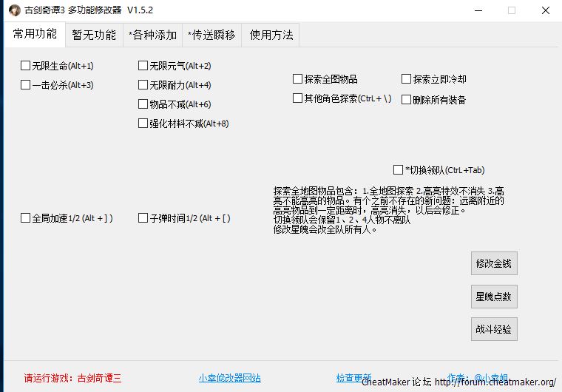562x392 pixels.
Task: Enable 无限耐力 (Alt+4) checkbox
Action: click(143, 85)
